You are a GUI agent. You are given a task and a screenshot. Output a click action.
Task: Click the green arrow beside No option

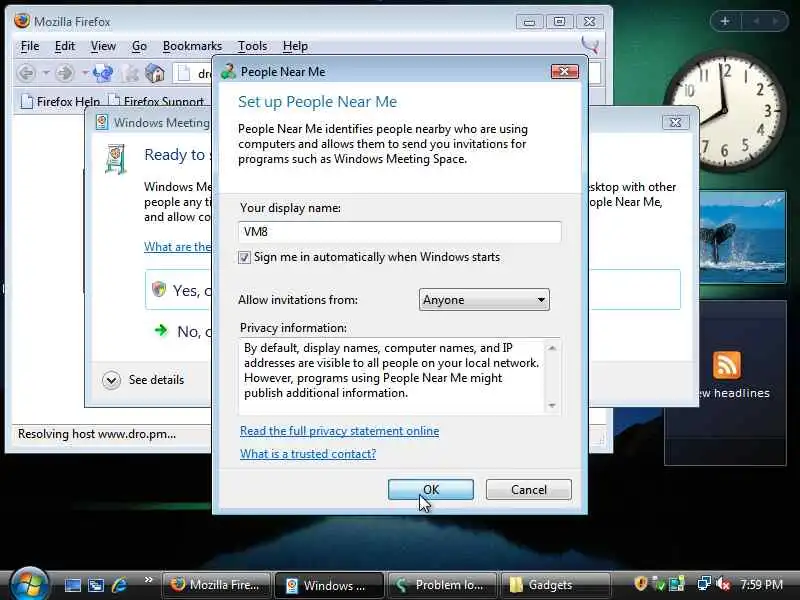[161, 331]
